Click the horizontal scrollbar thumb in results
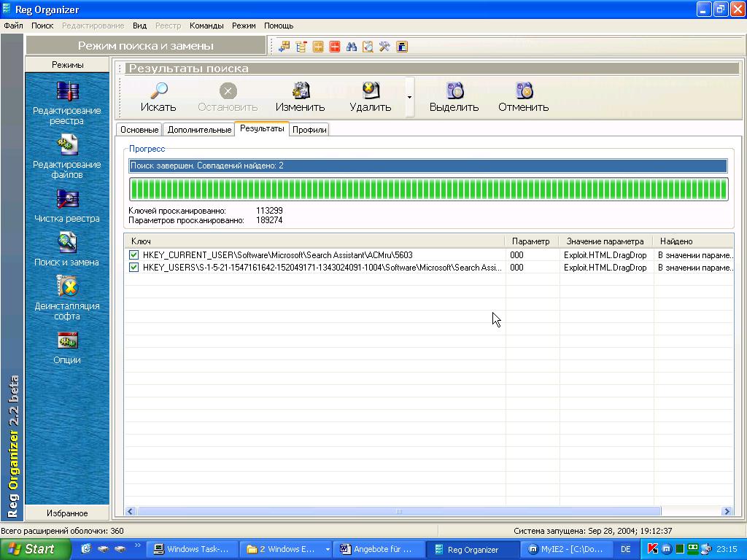Viewport: 747px width, 560px height. [x=399, y=511]
